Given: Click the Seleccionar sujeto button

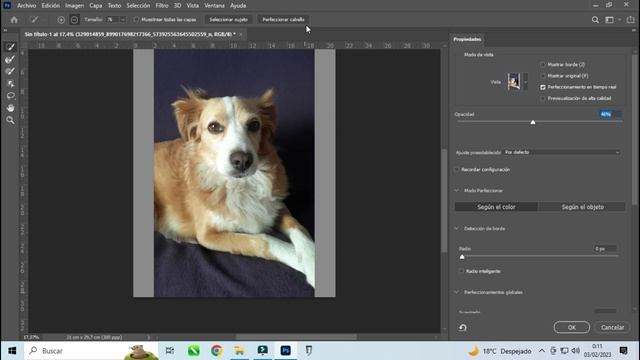Looking at the screenshot, I should (x=228, y=20).
